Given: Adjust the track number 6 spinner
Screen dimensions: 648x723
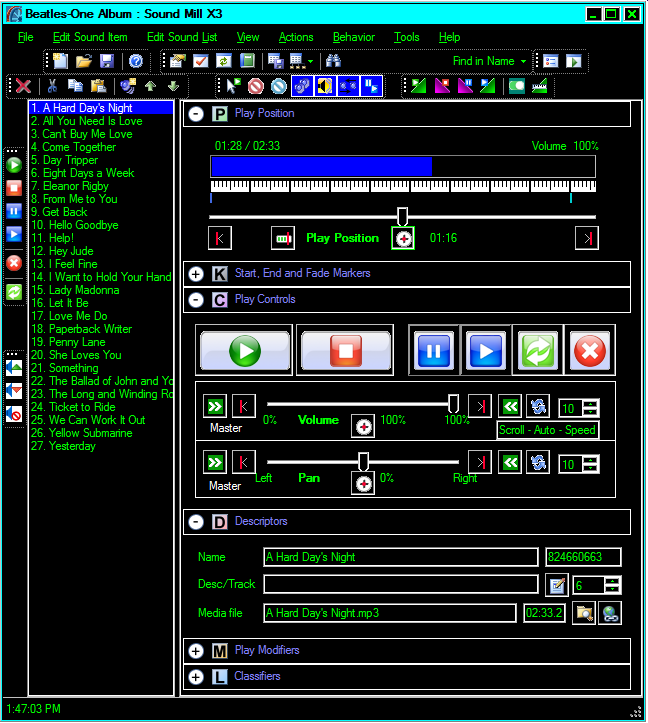Looking at the screenshot, I should (612, 585).
